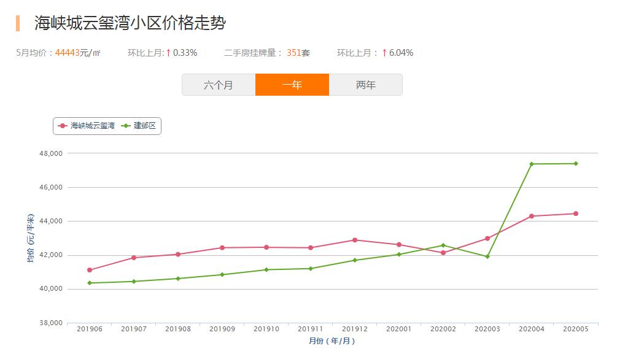Click the green 建邺区 point for 201909

click(222, 275)
